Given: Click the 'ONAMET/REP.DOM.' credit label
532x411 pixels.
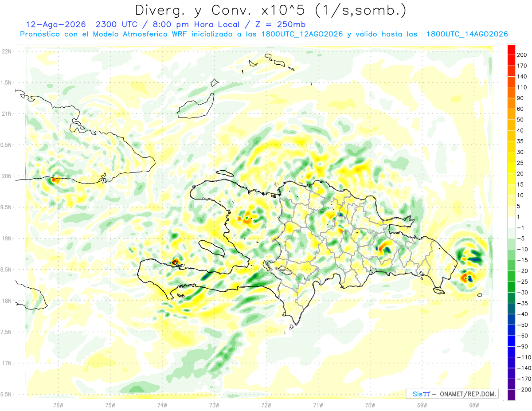Looking at the screenshot, I should point(467,394).
